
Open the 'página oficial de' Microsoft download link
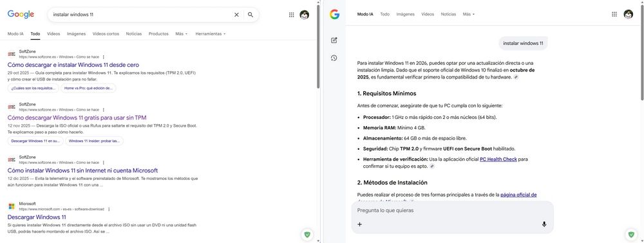tap(518, 195)
